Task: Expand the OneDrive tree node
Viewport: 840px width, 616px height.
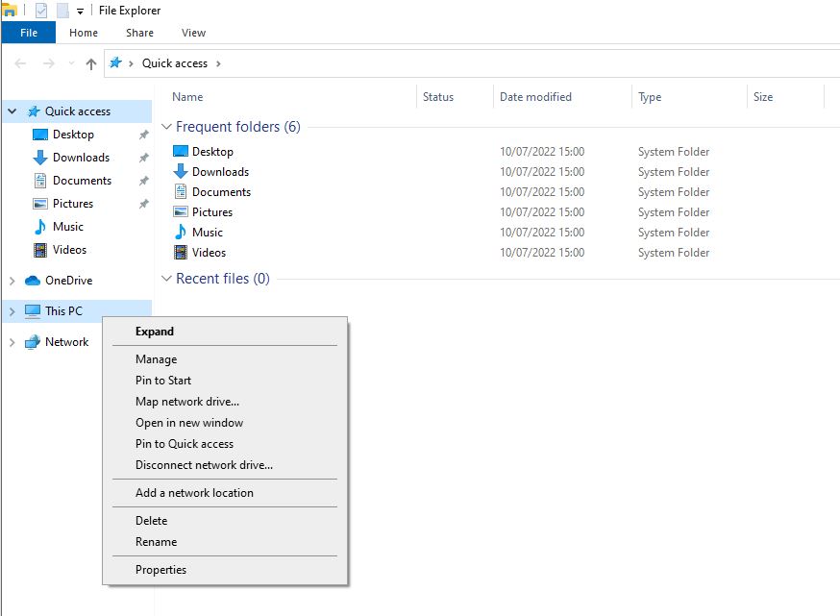Action: [x=12, y=281]
